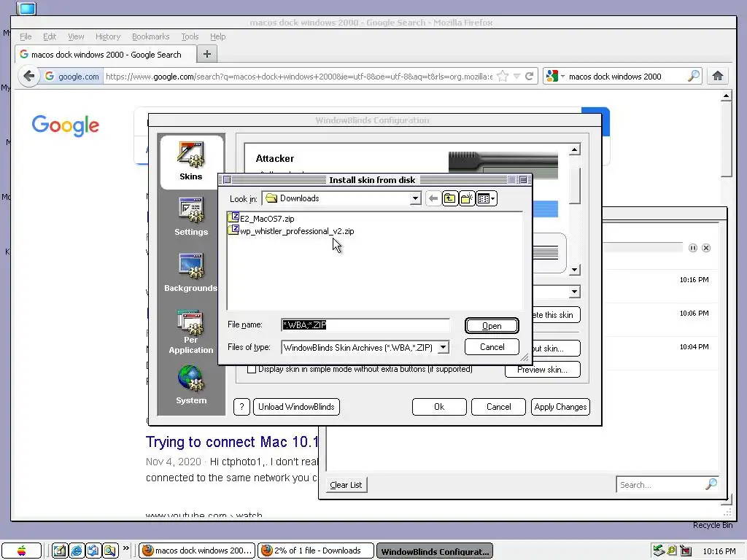
Task: Open the view menu button in file dialog
Action: 487,198
